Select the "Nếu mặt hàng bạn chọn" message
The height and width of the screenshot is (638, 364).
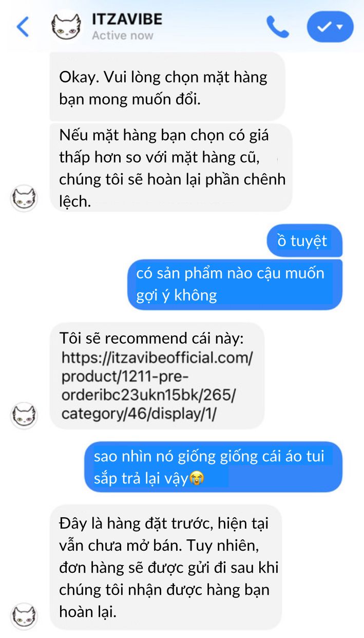point(171,167)
